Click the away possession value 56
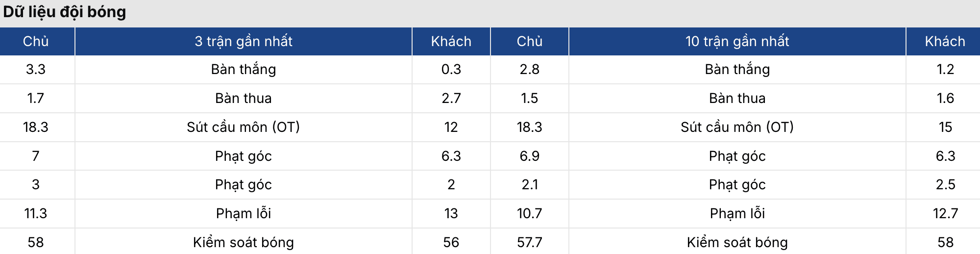The width and height of the screenshot is (980, 254). [451, 242]
